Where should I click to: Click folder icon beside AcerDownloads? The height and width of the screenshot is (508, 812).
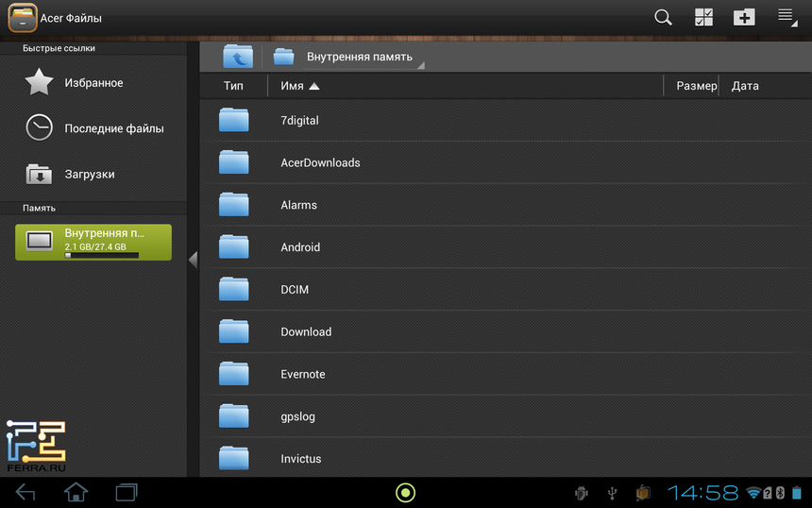233,162
